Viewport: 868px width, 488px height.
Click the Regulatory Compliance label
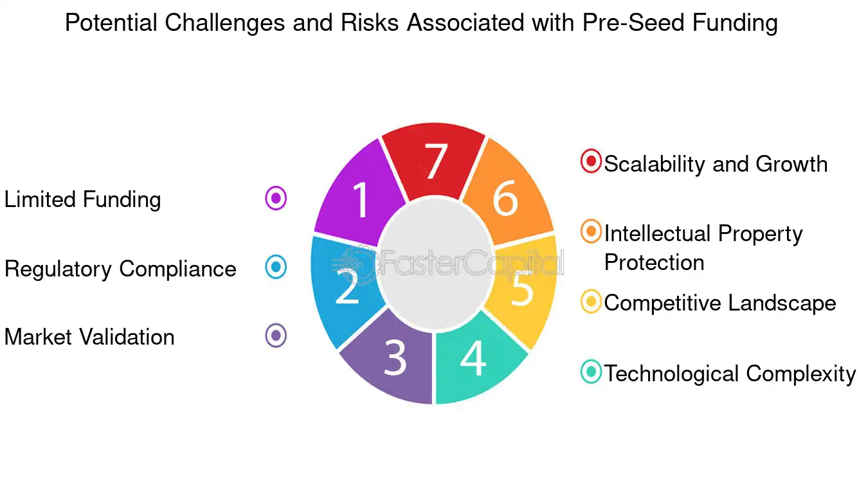120,269
